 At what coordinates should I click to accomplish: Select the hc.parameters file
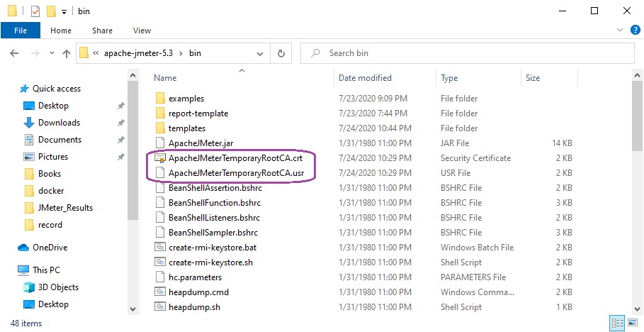pyautogui.click(x=195, y=277)
